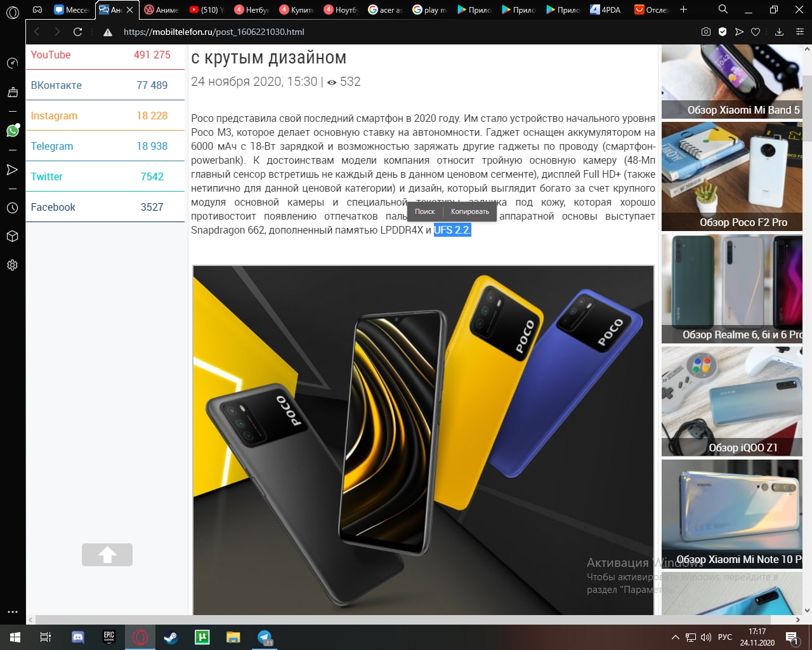
Task: Switch to the acer Google search tab
Action: 386,10
